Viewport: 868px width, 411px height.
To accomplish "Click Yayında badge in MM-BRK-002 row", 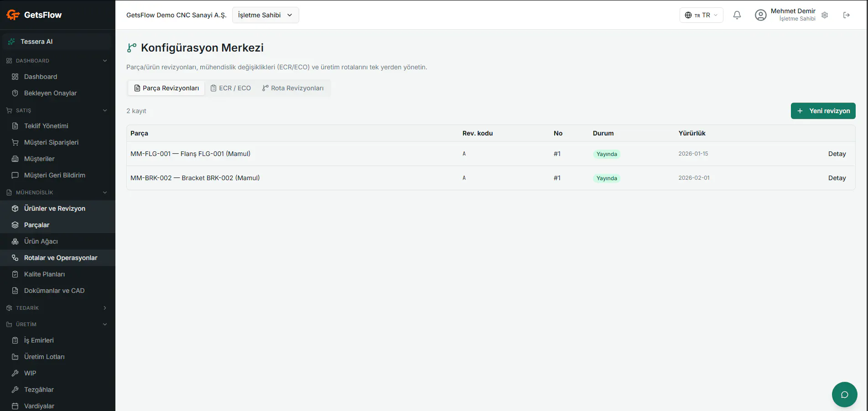I will tap(607, 178).
